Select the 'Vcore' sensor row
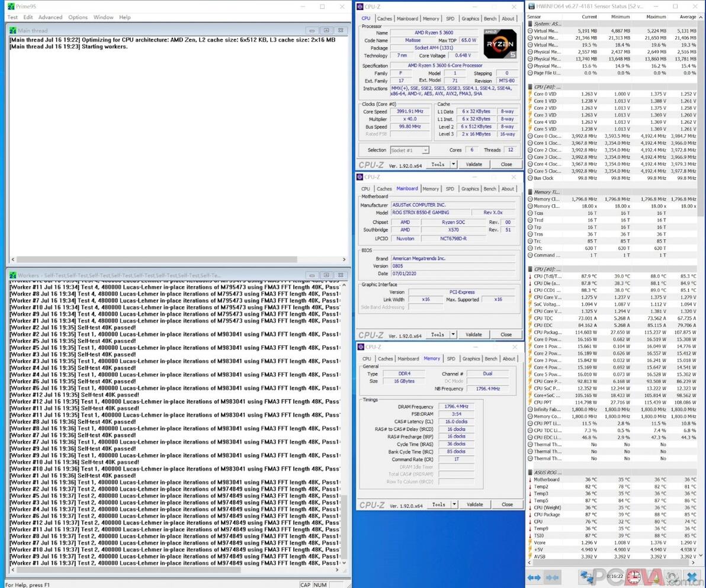Viewport: 706px width, 588px height. [612, 542]
